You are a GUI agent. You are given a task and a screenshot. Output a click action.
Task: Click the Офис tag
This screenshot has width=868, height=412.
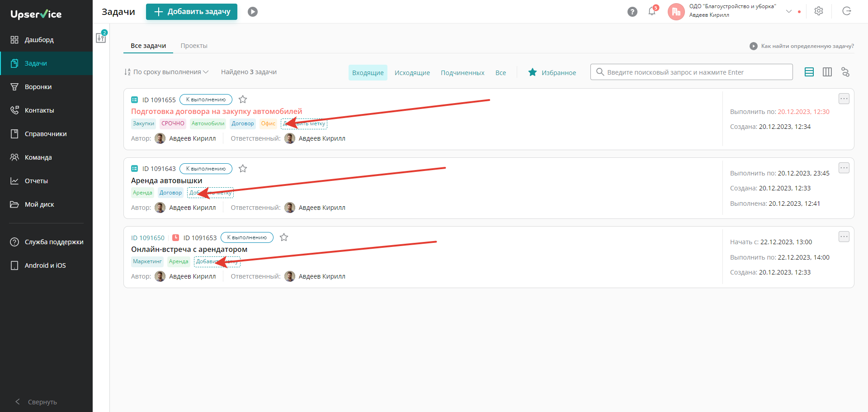point(268,123)
